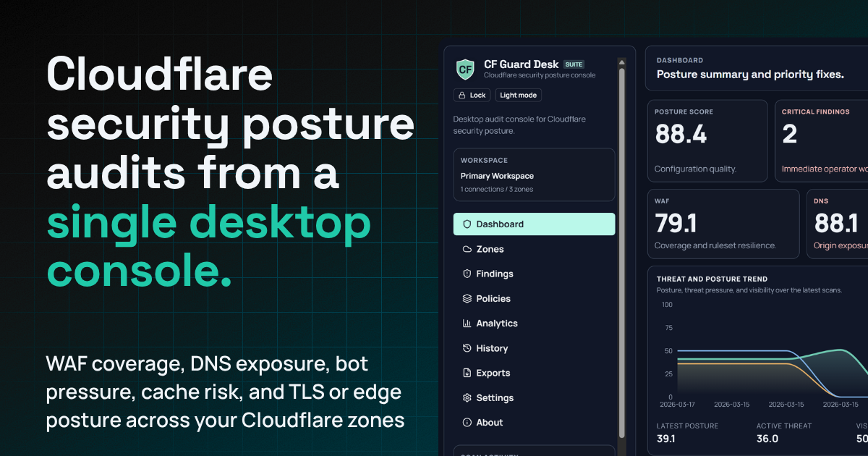Go to the Findings section
This screenshot has width=868, height=456.
[x=535, y=274]
